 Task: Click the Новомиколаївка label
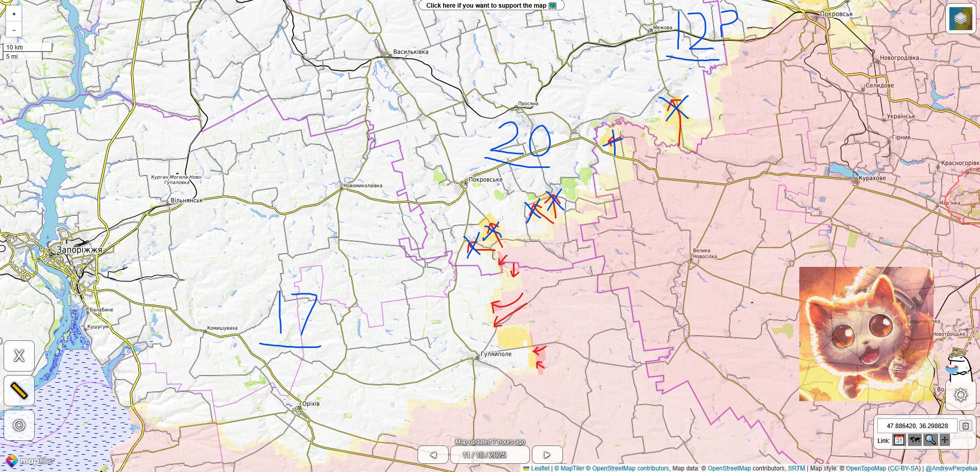coord(363,185)
